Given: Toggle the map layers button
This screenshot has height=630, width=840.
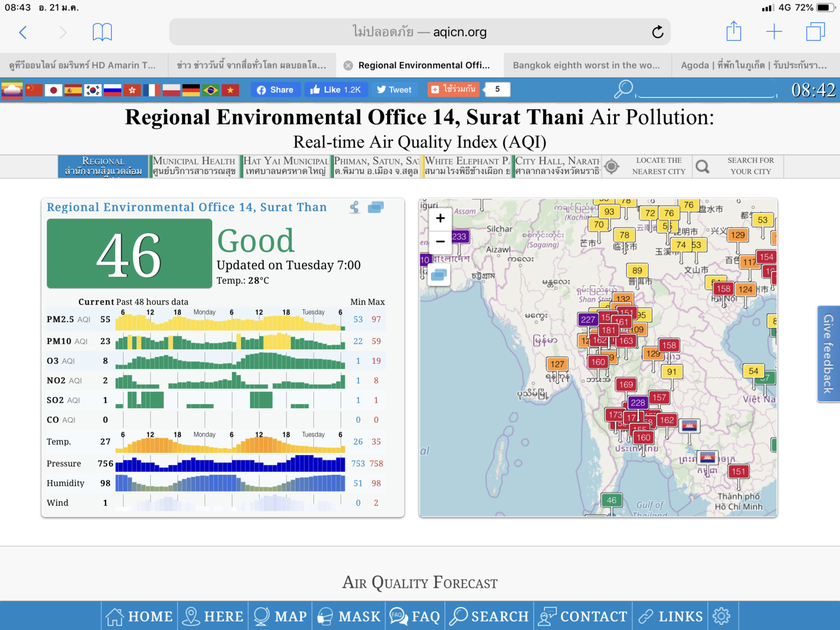Looking at the screenshot, I should coord(439,275).
